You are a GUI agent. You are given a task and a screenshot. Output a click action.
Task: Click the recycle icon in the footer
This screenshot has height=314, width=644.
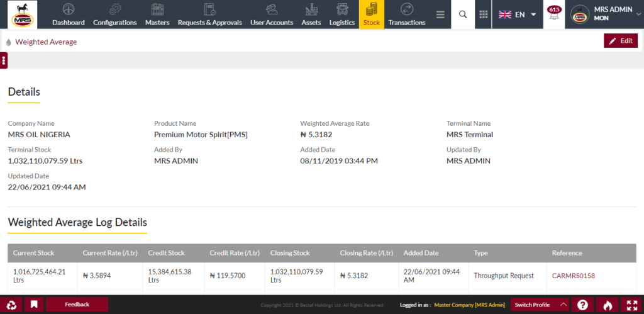click(x=11, y=305)
